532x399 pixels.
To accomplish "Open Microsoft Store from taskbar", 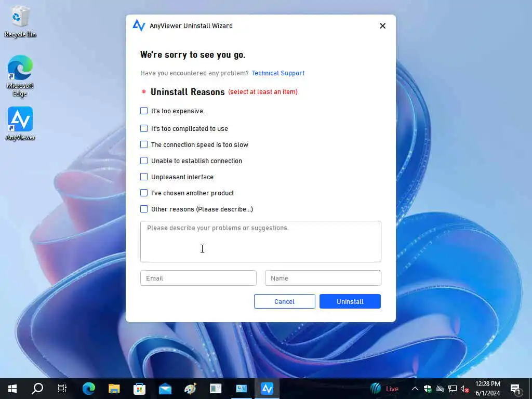I will pyautogui.click(x=139, y=389).
